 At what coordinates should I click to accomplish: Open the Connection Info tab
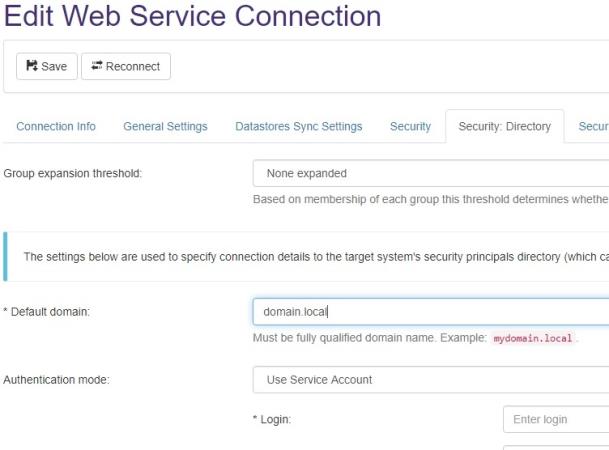click(56, 127)
